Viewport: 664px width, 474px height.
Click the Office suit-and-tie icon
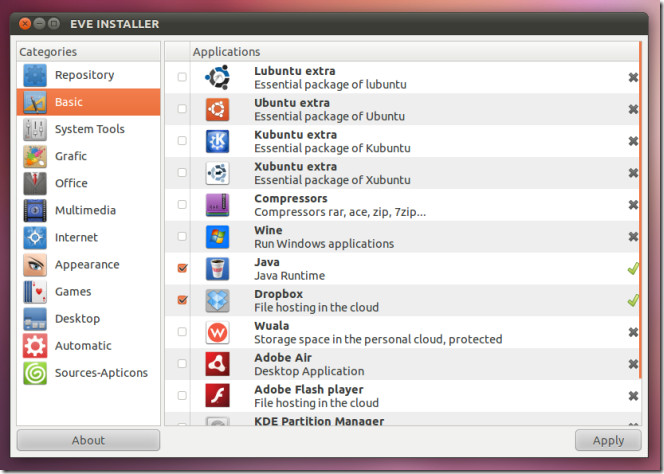pos(35,183)
